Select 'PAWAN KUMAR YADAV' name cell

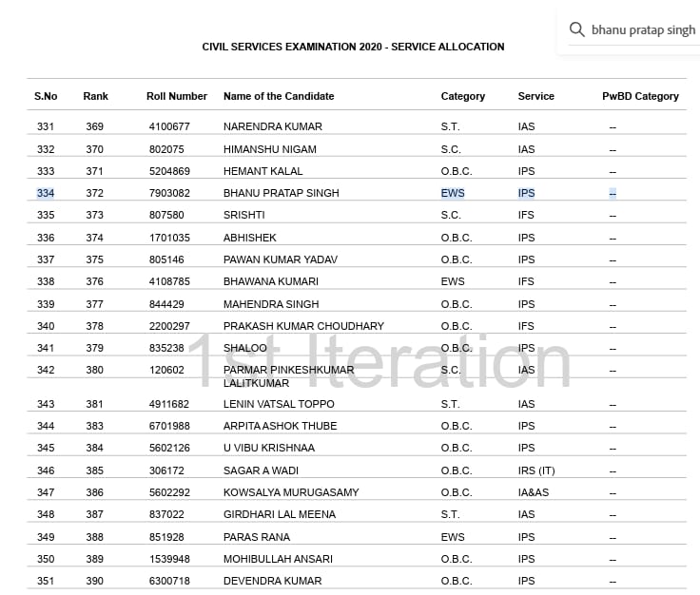click(281, 259)
